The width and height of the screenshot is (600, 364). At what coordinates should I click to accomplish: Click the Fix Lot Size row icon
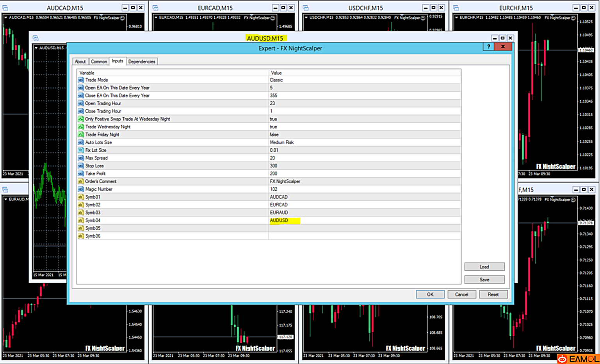(81, 150)
